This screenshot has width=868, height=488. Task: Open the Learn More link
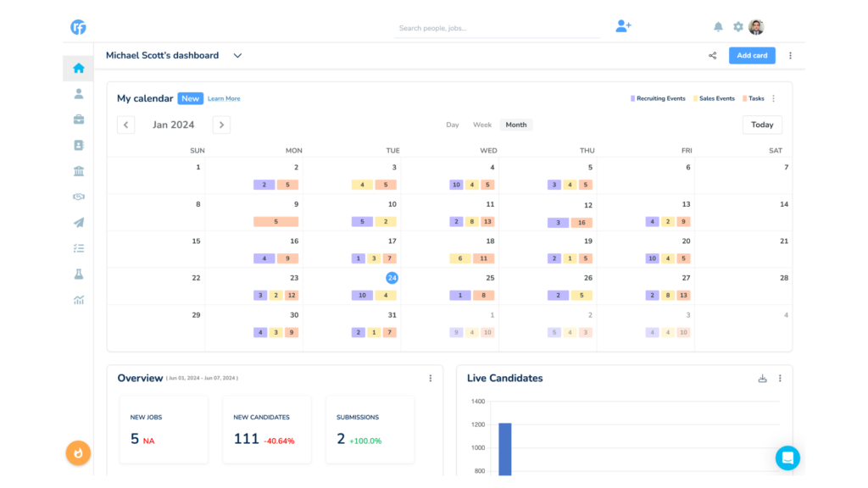(x=223, y=99)
